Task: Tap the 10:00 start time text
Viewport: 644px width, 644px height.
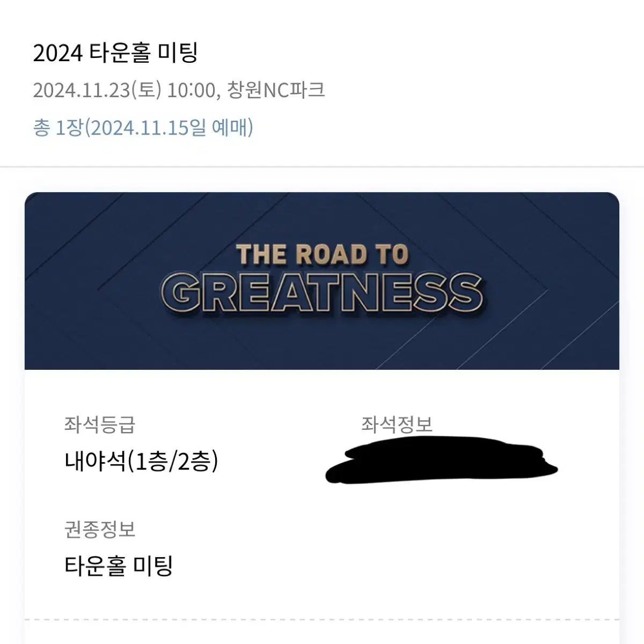Action: [191, 90]
